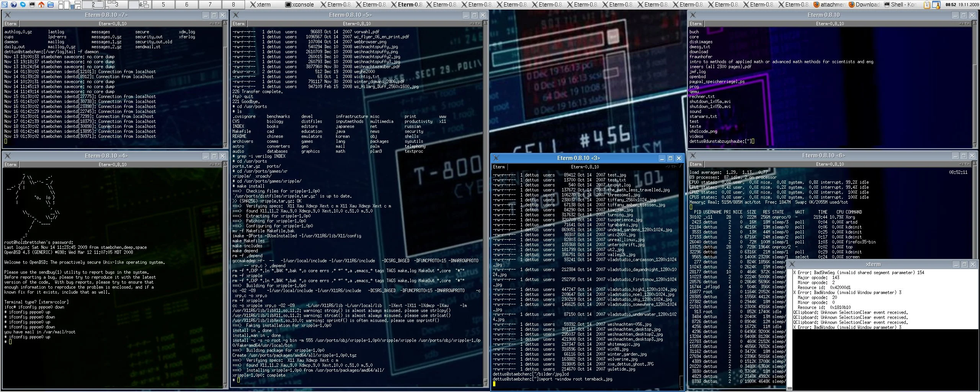Screen dimensions: 980x392
Task: Switch to virtual desktop 1 in pager
Action: pyautogui.click(x=70, y=5)
